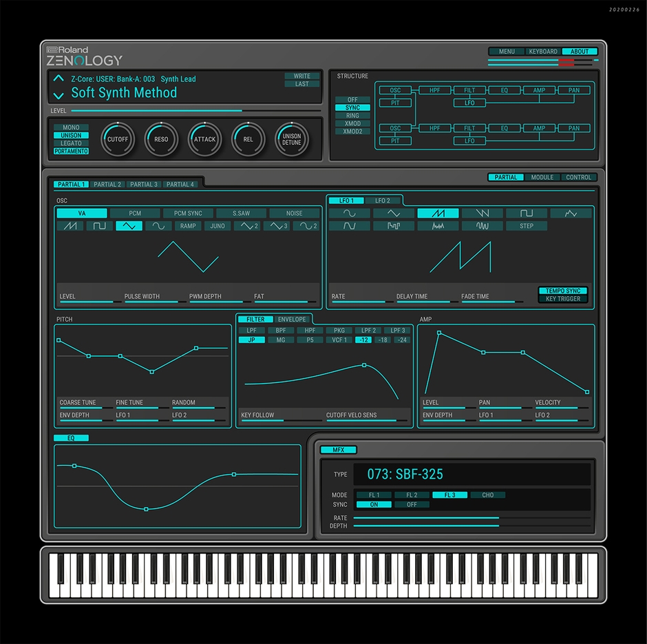
Task: Select the sample-and-hold LFO shape icon
Action: [x=394, y=226]
